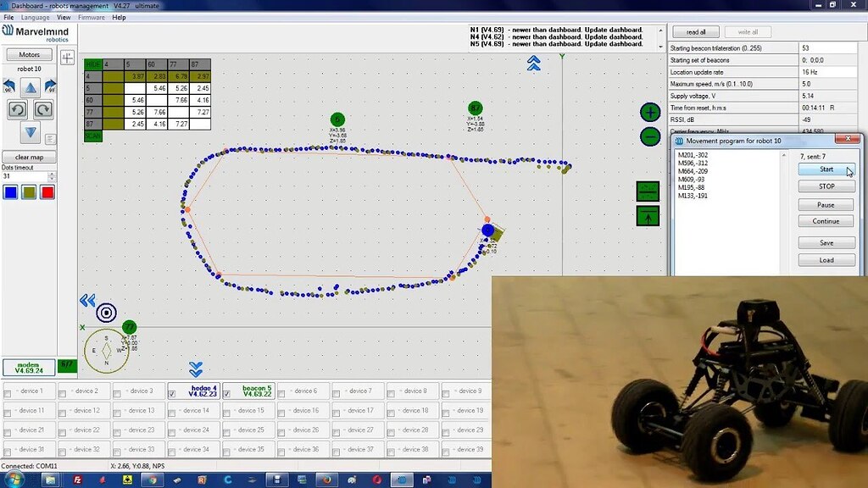868x488 pixels.
Task: Click the green up-arrow map control square
Action: (649, 216)
